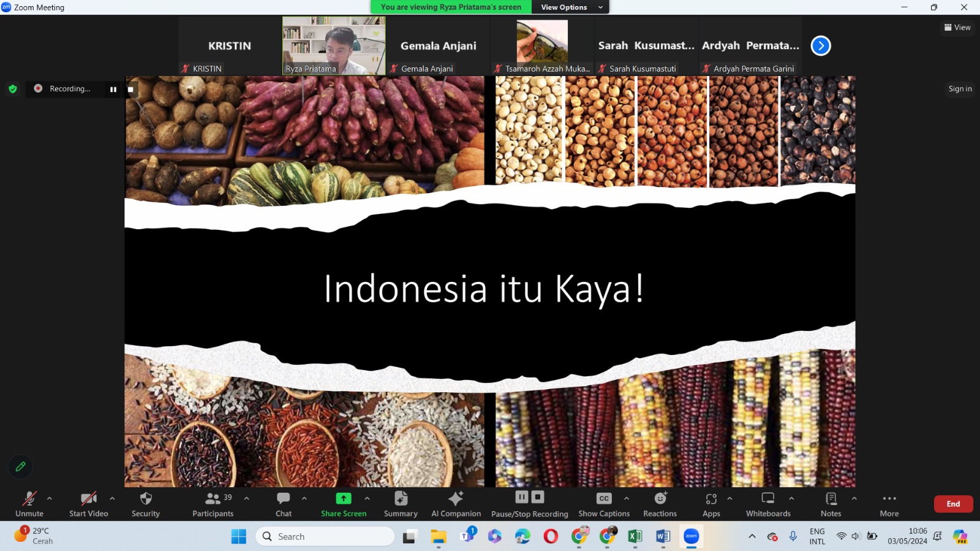Open File Explorer from the taskbar

[x=439, y=536]
